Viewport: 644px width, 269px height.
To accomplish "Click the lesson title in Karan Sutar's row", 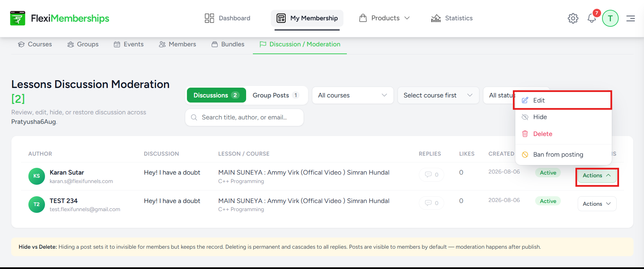I will pos(304,173).
